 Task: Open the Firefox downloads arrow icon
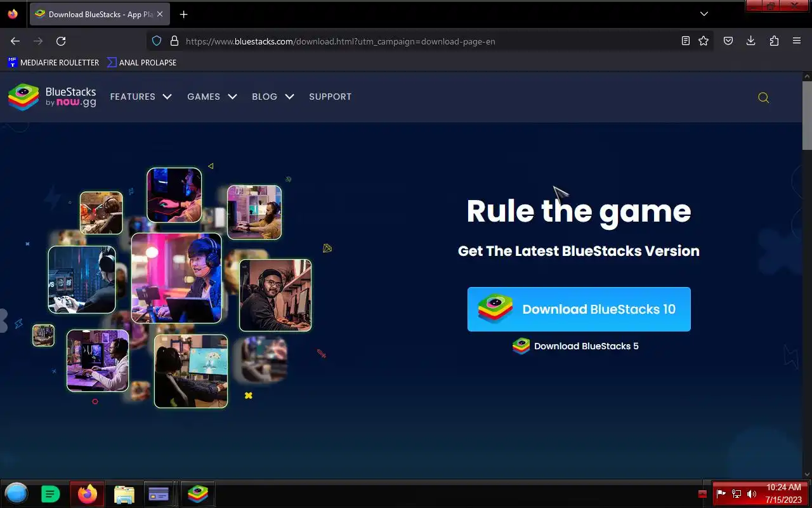coord(750,41)
